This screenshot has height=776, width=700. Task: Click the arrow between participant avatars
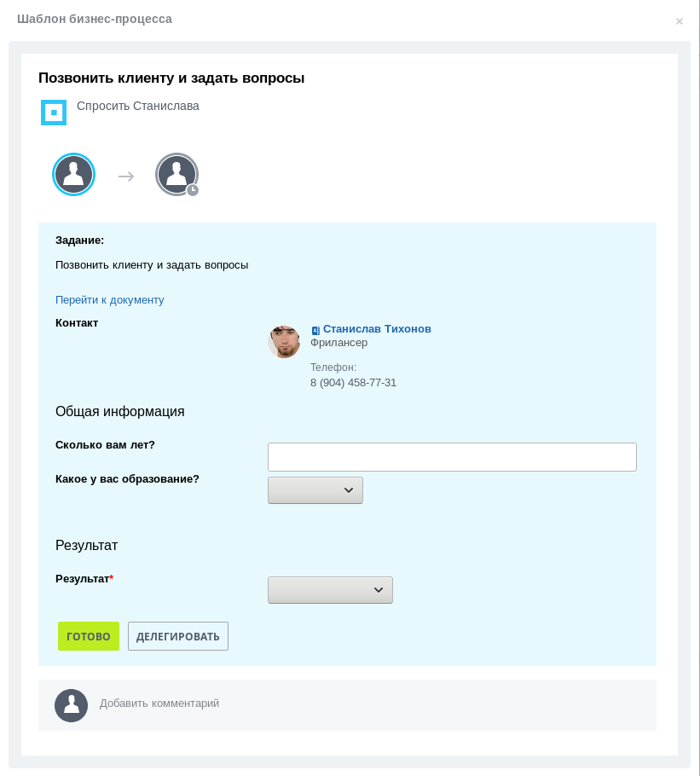[126, 177]
